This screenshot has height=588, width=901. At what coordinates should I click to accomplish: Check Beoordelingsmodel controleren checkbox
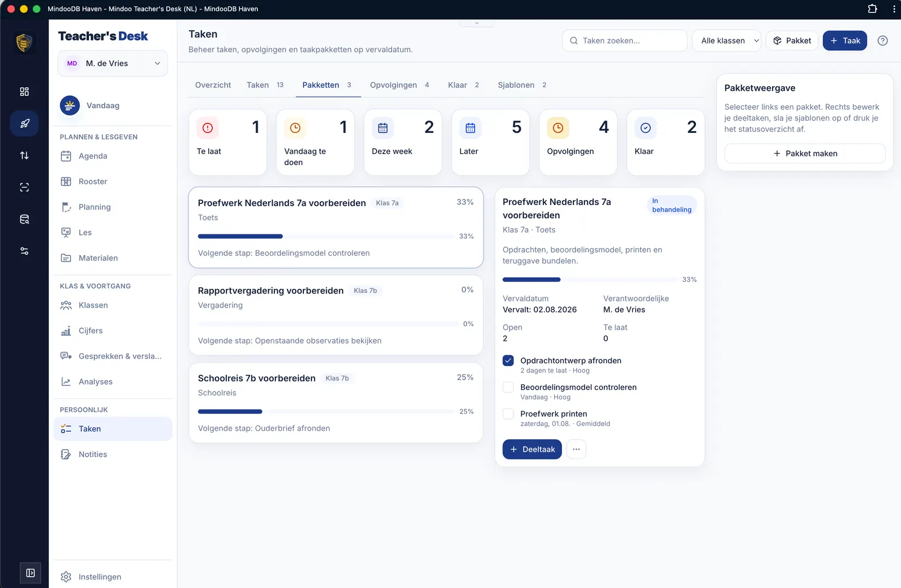(x=508, y=387)
